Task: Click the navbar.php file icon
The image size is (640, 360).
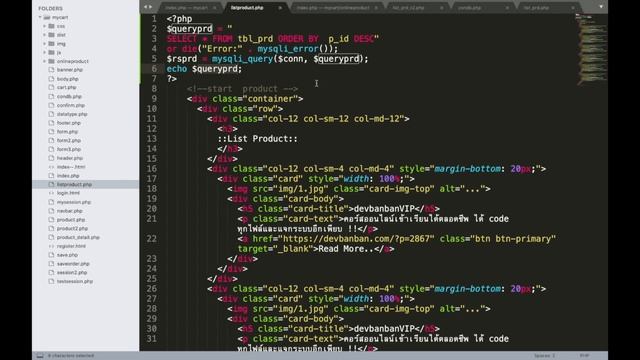Action: point(51,211)
